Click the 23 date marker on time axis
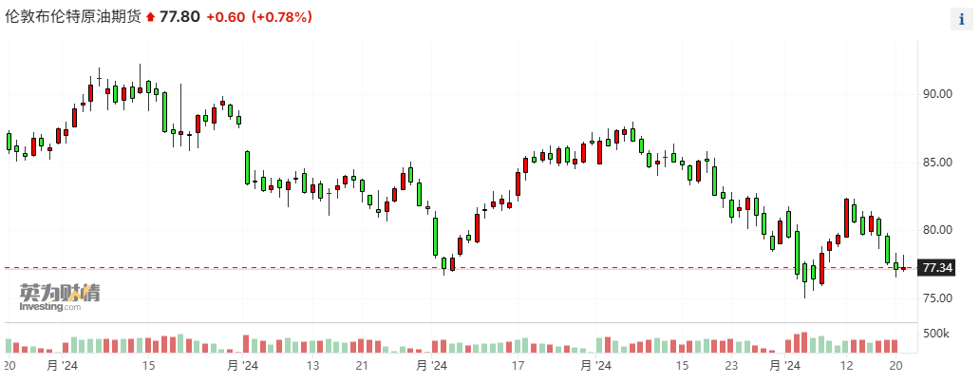Viewport: 980px width, 384px height. [730, 366]
